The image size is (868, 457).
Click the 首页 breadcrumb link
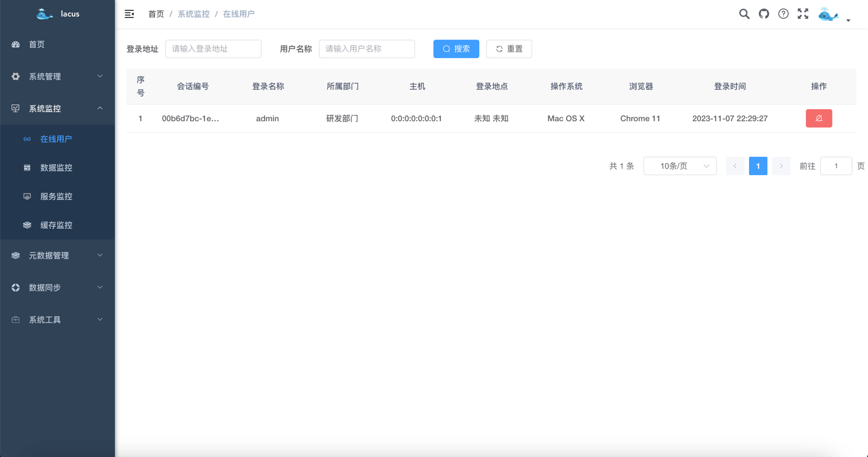pos(156,14)
